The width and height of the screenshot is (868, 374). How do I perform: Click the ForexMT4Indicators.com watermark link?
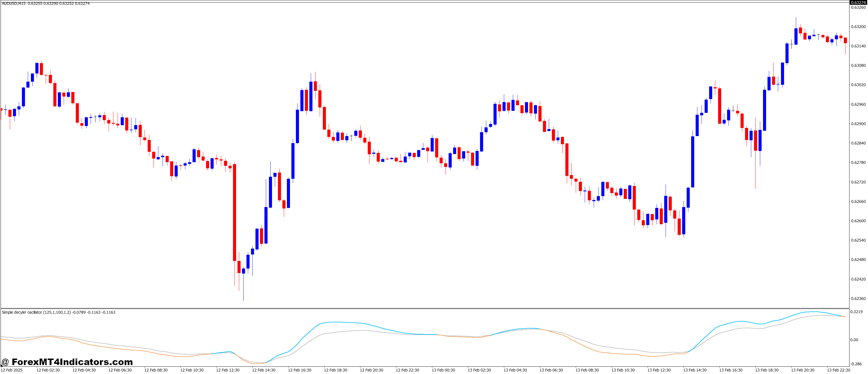click(67, 362)
